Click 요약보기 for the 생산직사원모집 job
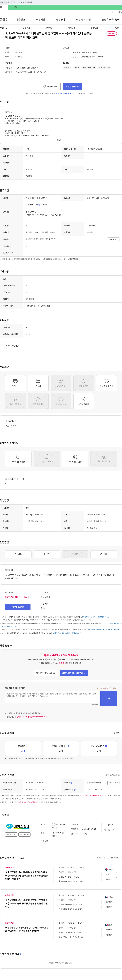This screenshot has height=980, width=122. [109, 930]
